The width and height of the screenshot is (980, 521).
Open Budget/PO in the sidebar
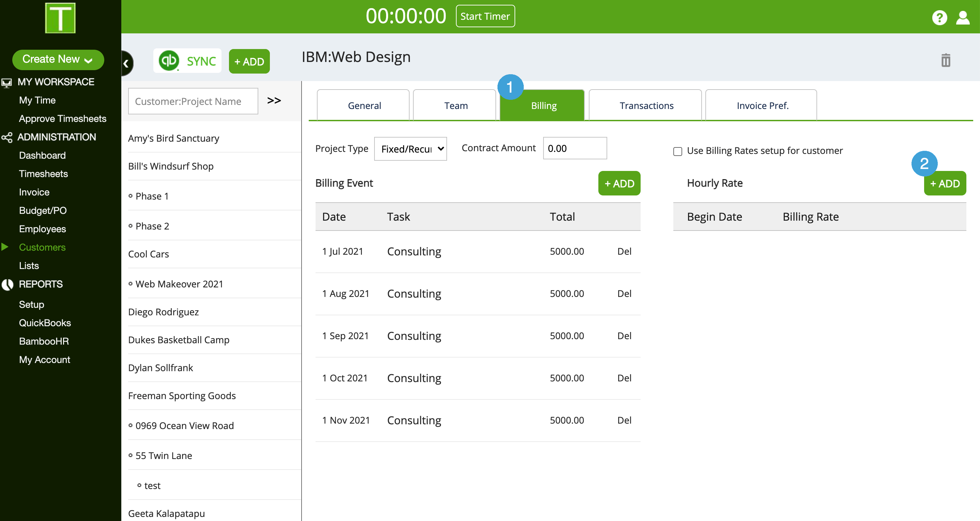coord(43,211)
